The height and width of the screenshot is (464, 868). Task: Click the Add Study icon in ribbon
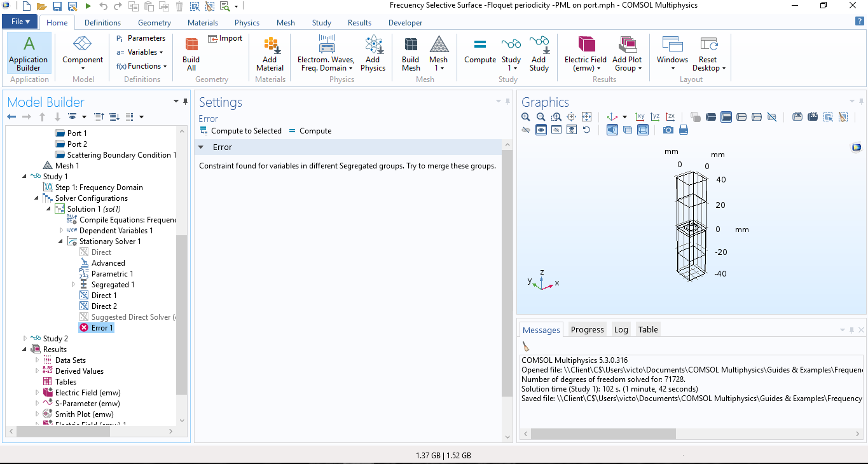(x=539, y=53)
